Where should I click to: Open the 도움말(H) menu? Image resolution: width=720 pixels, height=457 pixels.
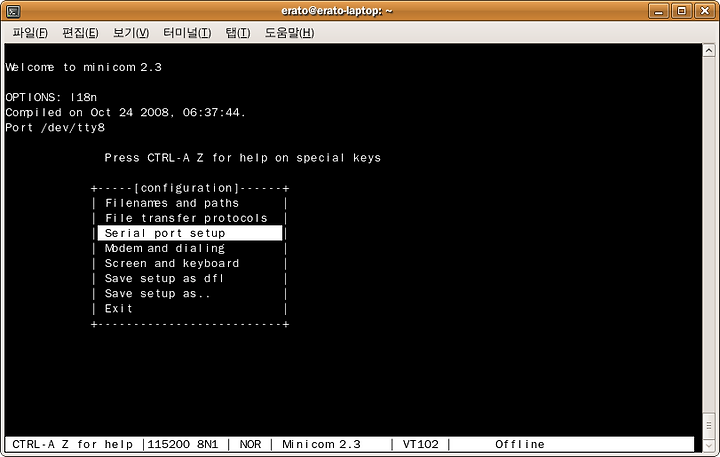[289, 33]
